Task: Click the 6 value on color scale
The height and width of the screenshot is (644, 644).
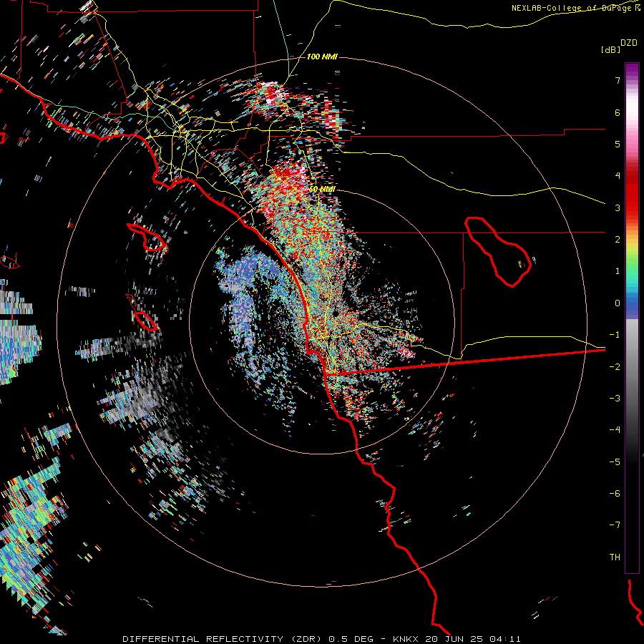Action: pos(618,112)
